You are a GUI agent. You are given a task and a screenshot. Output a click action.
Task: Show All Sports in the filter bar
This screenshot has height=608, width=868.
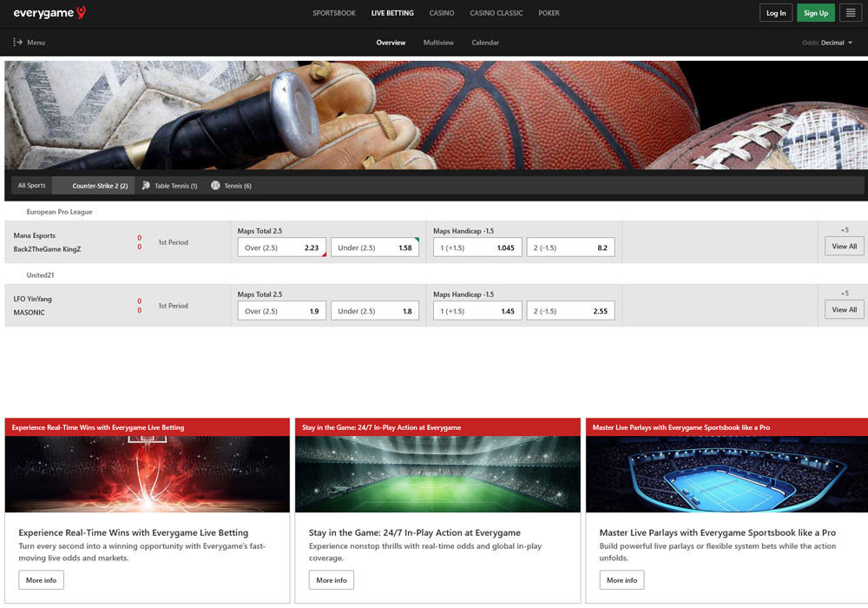[x=32, y=186]
